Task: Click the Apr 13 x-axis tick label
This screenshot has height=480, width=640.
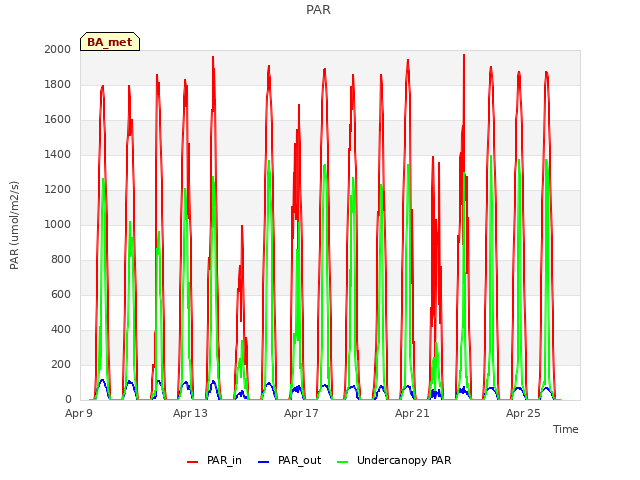Action: [x=190, y=413]
